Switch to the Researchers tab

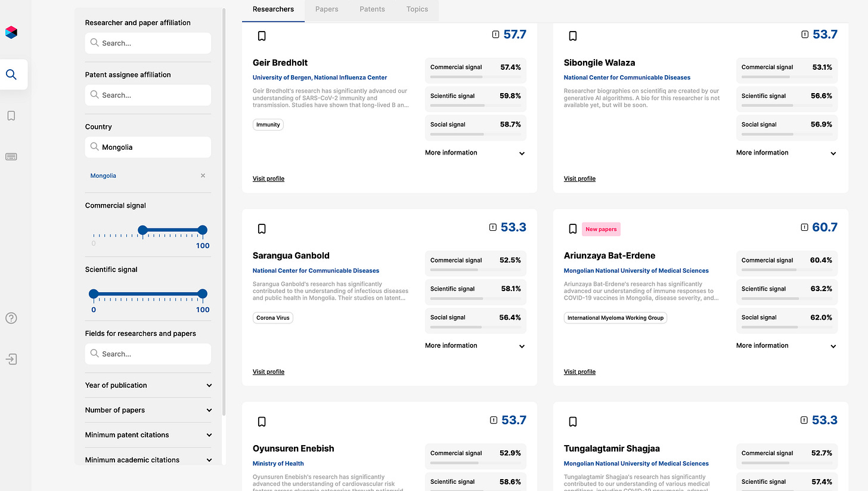(273, 9)
